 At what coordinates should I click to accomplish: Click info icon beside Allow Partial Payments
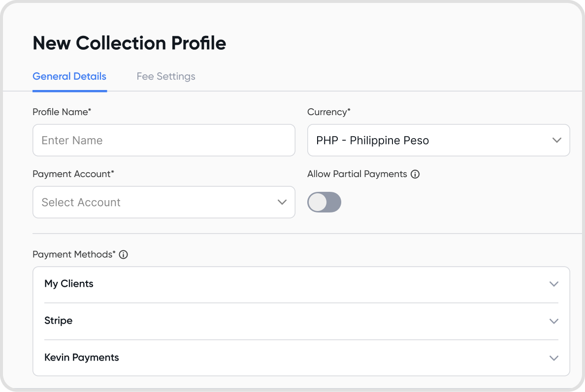tap(415, 174)
